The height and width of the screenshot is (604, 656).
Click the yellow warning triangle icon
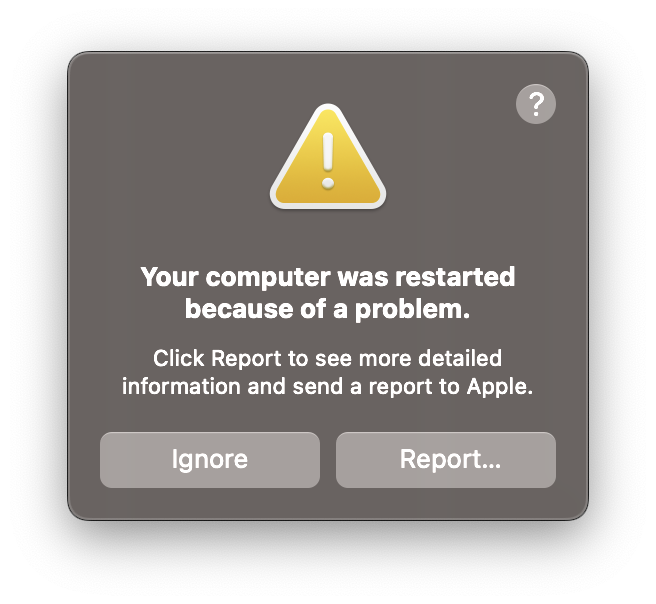point(328,157)
